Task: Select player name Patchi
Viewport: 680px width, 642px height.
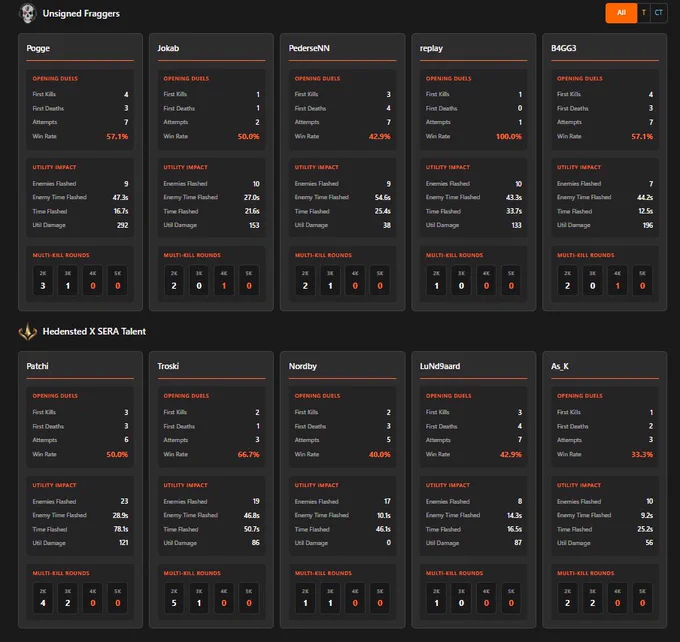Action: tap(37, 366)
